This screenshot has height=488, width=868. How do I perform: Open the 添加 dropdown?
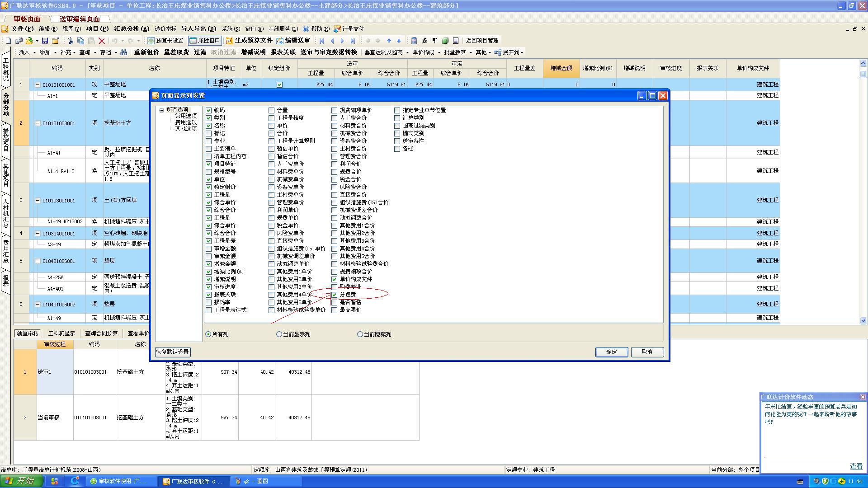[47, 52]
